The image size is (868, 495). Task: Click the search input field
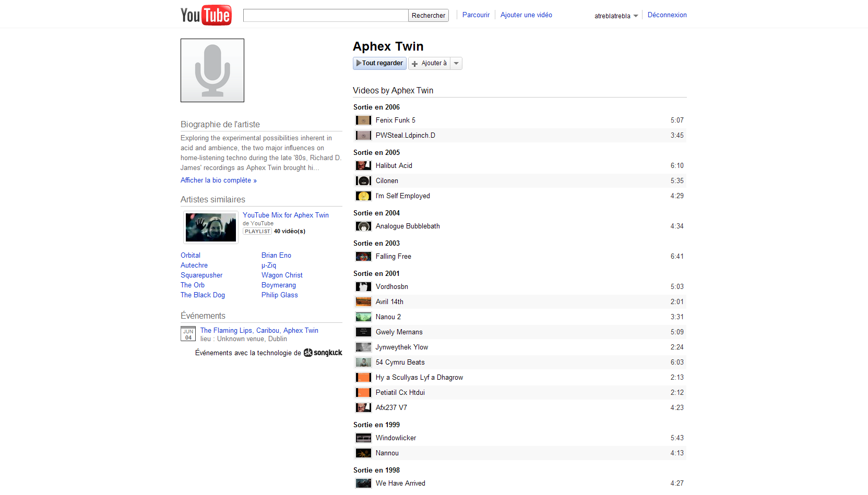[x=326, y=16]
